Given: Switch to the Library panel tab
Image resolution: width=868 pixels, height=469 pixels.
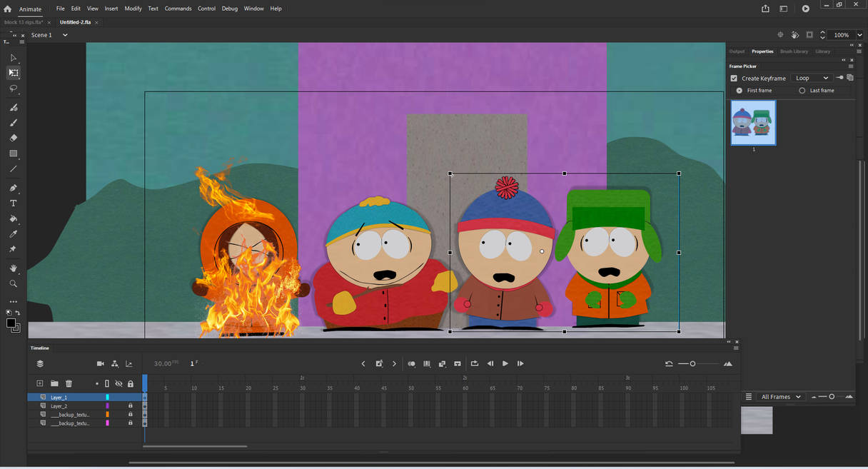Looking at the screenshot, I should click(x=823, y=51).
